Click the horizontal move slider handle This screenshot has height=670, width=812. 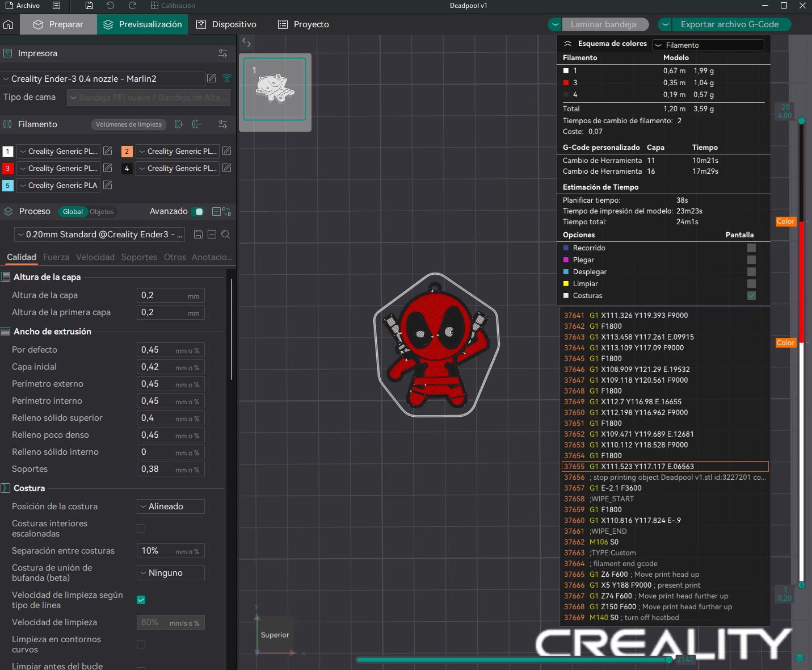tap(669, 660)
